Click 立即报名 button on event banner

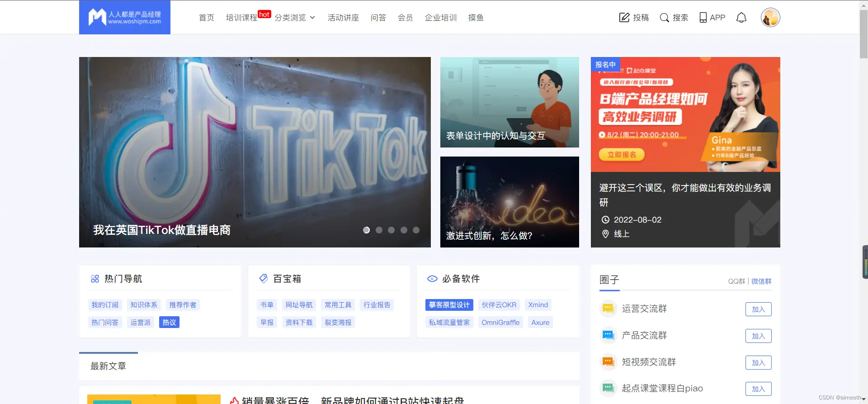click(x=622, y=155)
